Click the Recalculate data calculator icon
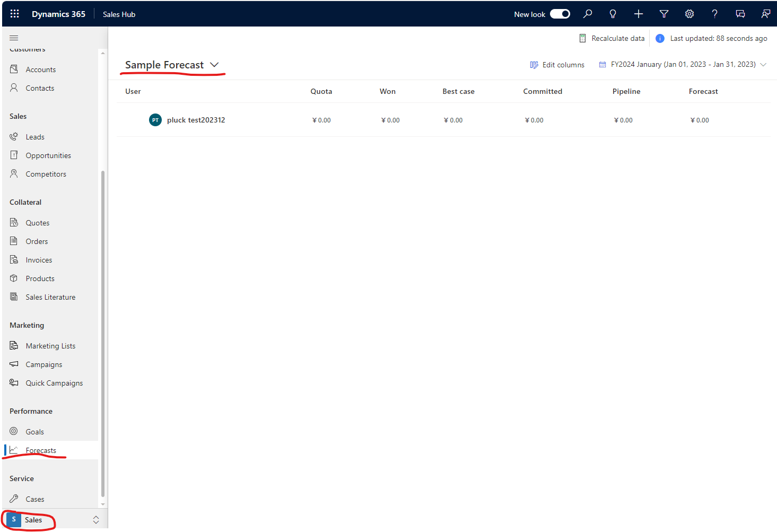The width and height of the screenshot is (777, 532). click(582, 38)
